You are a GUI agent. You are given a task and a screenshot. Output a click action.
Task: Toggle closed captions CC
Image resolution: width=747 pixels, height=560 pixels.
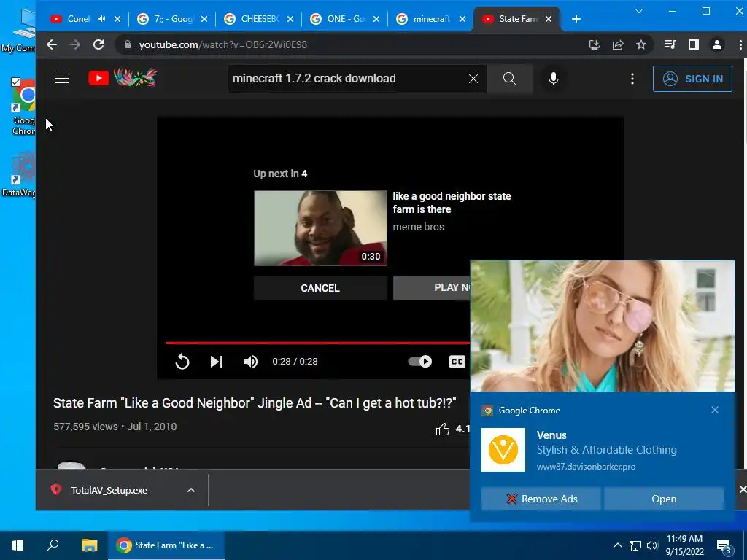click(x=457, y=362)
